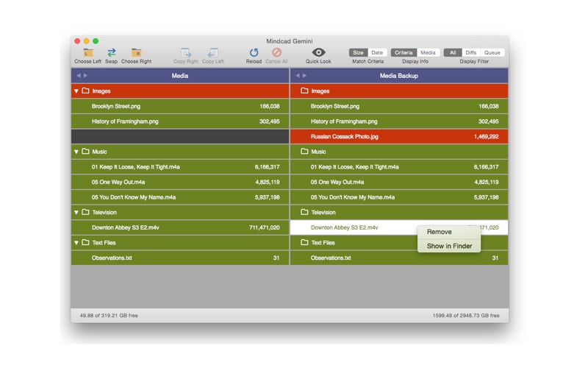Click the Choose Left folder icon

[x=87, y=52]
